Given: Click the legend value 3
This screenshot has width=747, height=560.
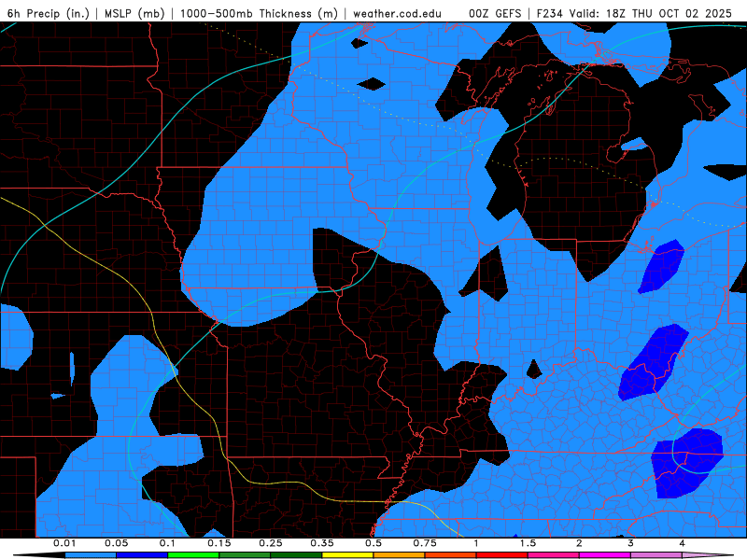Looking at the screenshot, I should point(631,543).
